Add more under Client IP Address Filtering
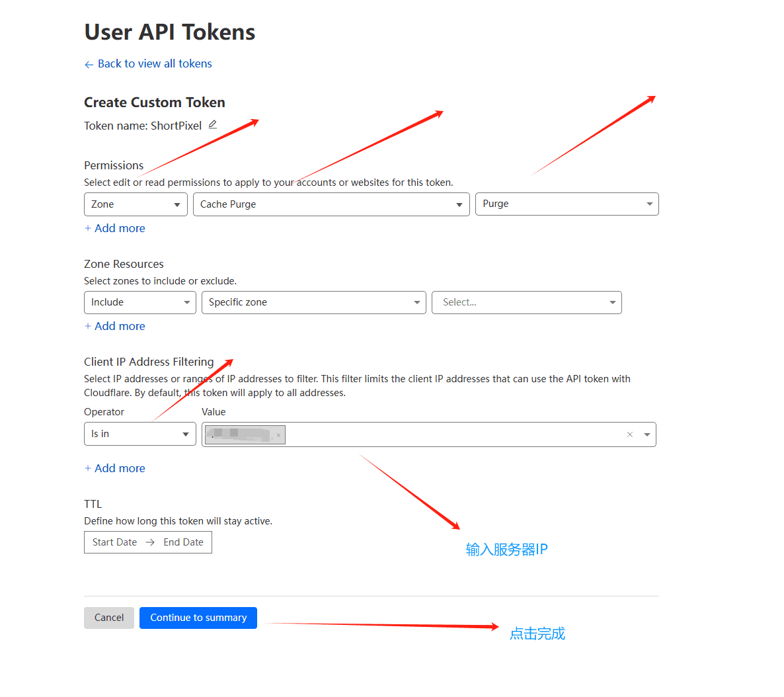This screenshot has width=784, height=697. pyautogui.click(x=115, y=468)
